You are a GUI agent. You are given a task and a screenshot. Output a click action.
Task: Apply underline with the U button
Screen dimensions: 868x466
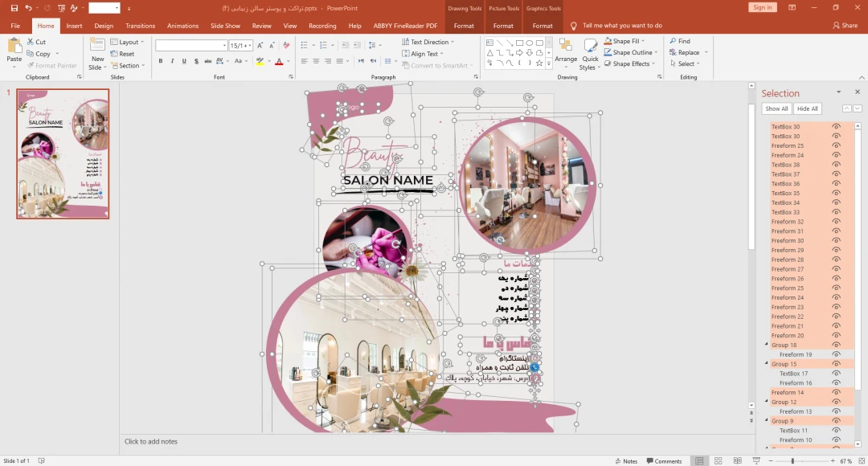click(x=185, y=61)
